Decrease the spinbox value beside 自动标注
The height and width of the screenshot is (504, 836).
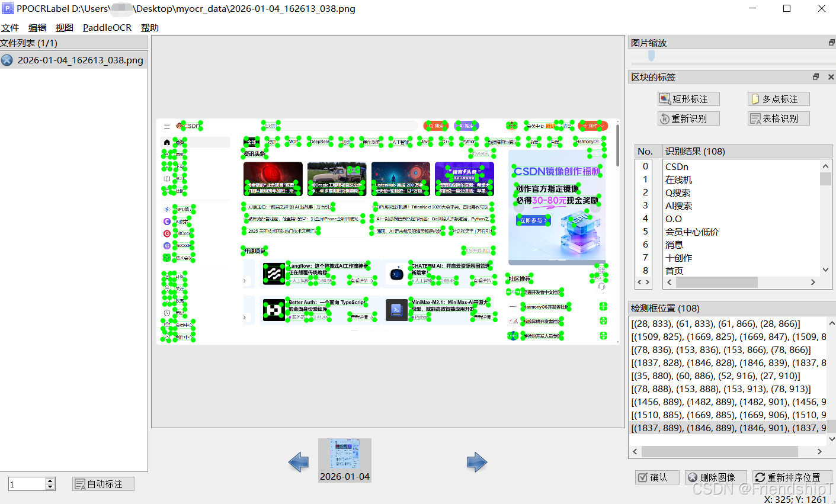pyautogui.click(x=50, y=487)
